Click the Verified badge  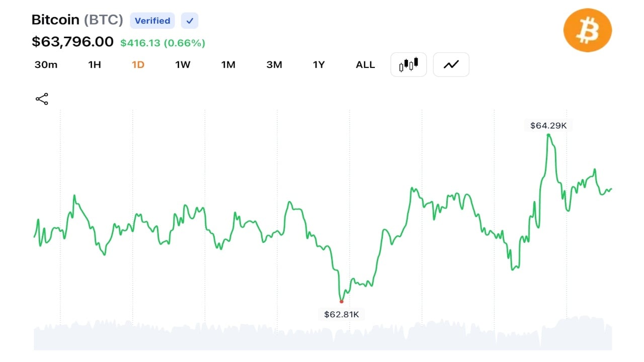(x=152, y=21)
